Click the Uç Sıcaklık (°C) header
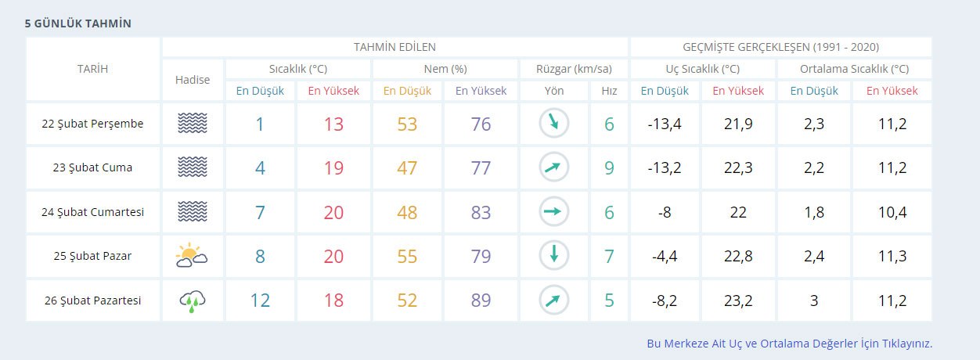 pos(703,69)
